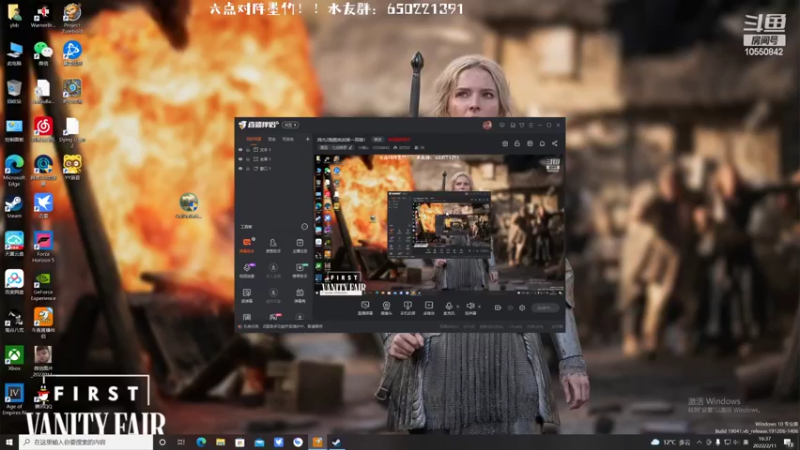Select the 窗口1 source row

point(274,168)
